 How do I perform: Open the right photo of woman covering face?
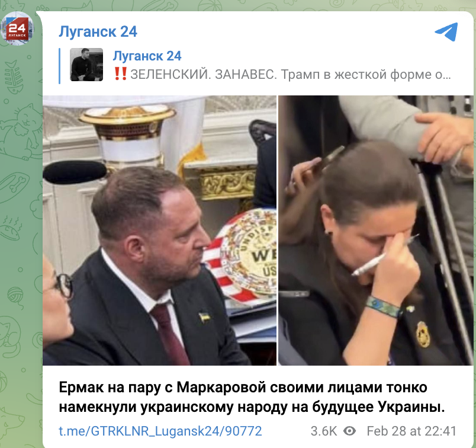(376, 231)
